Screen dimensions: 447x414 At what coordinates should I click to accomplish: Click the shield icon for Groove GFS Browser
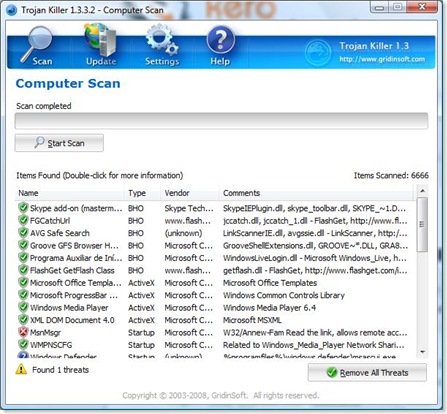click(x=23, y=245)
